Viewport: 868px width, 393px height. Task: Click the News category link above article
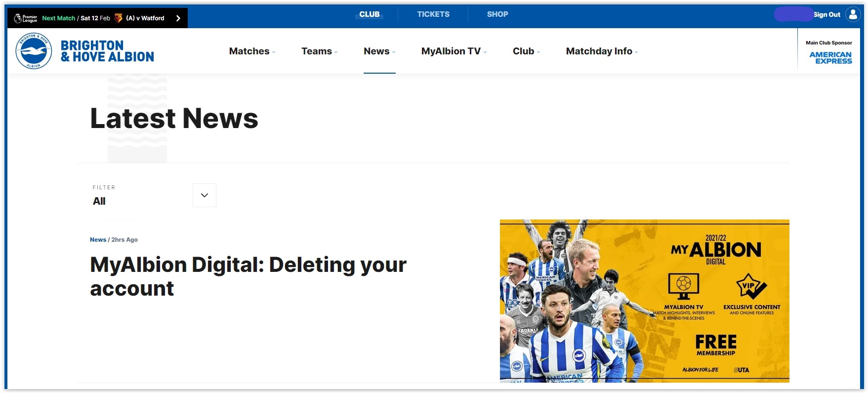[98, 240]
